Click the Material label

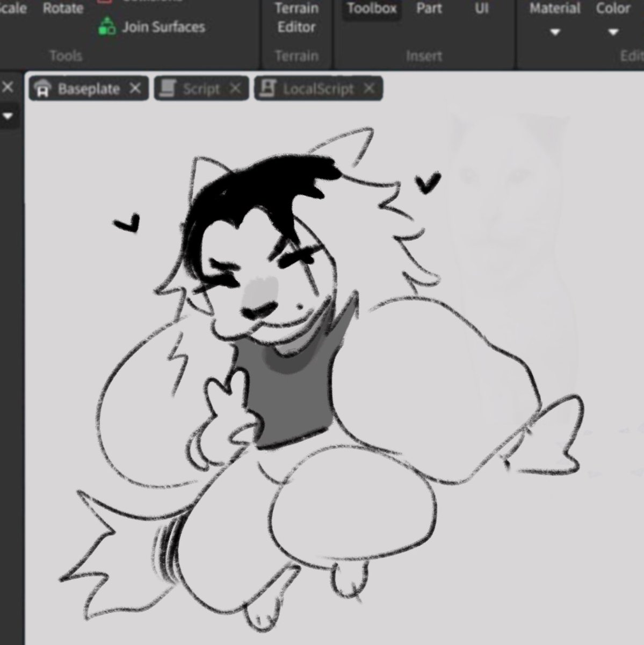pyautogui.click(x=555, y=8)
